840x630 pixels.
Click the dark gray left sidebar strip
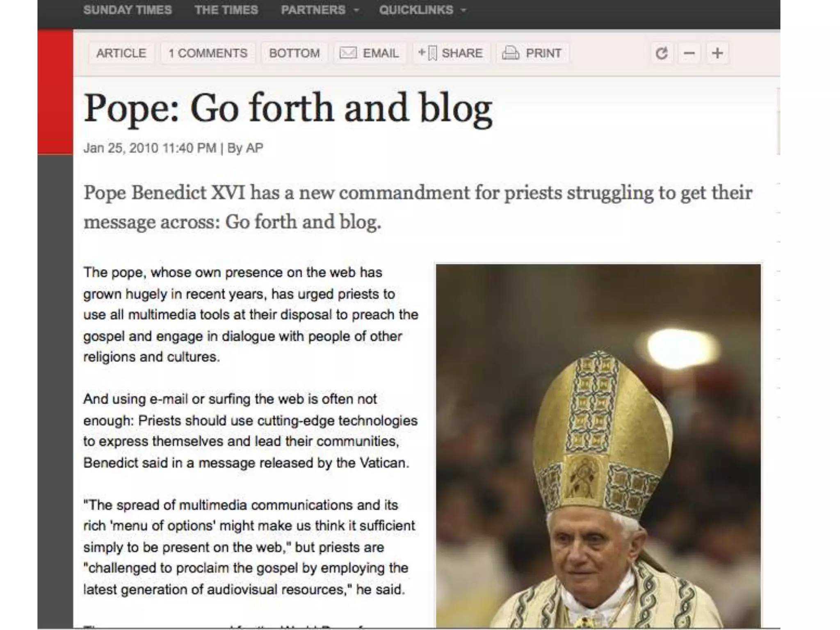[x=55, y=390]
